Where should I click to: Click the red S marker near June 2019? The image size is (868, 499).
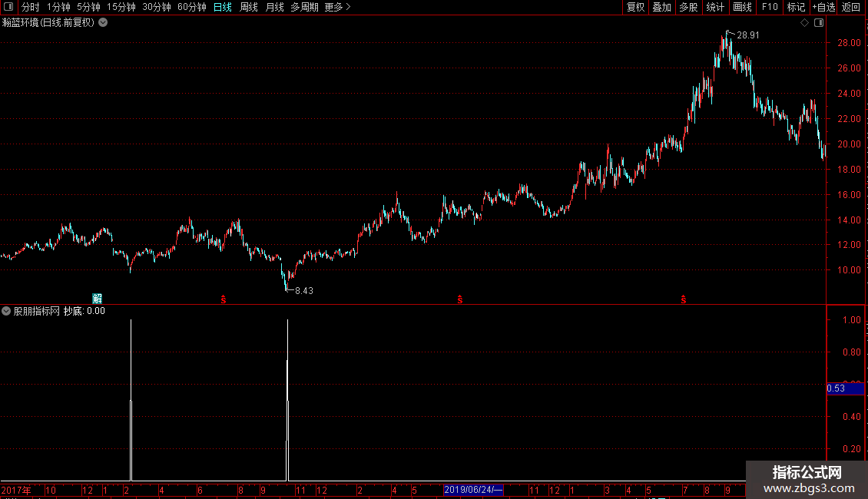point(460,299)
